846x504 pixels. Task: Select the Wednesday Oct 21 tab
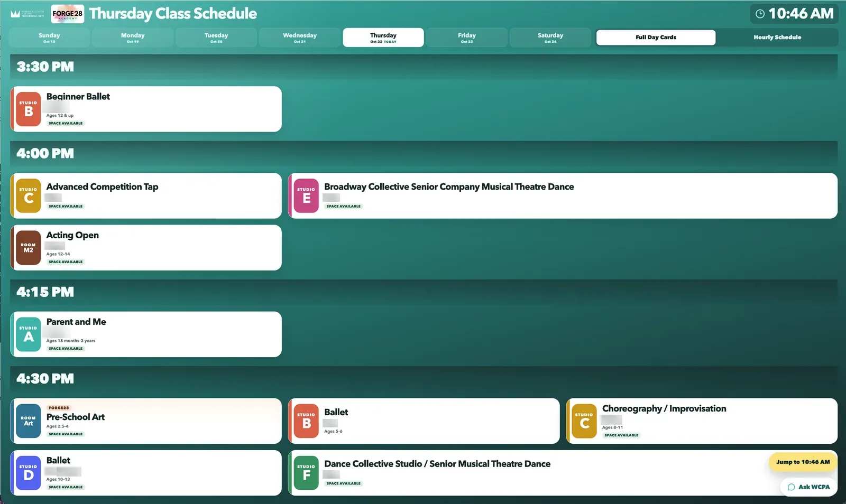(300, 38)
